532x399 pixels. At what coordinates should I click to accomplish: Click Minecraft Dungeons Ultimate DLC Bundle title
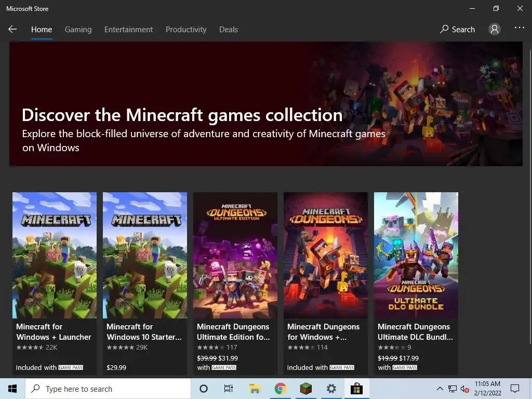[415, 332]
